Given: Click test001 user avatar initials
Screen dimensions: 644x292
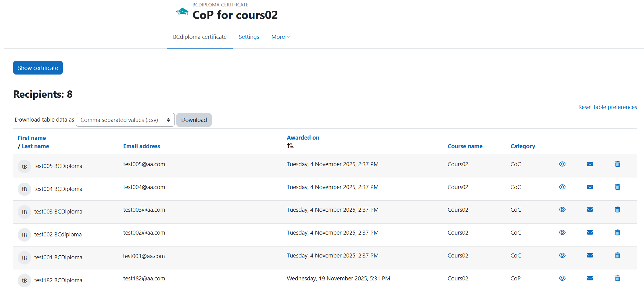Looking at the screenshot, I should 24,258.
